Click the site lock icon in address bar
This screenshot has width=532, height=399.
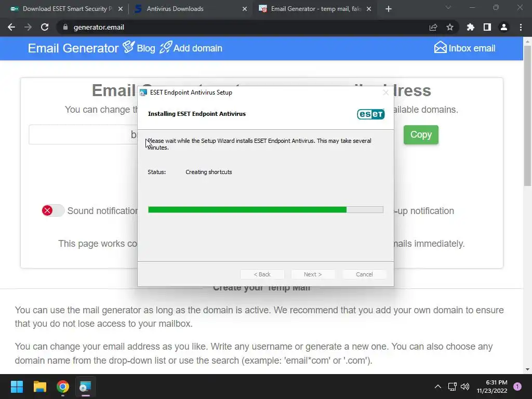coord(65,27)
